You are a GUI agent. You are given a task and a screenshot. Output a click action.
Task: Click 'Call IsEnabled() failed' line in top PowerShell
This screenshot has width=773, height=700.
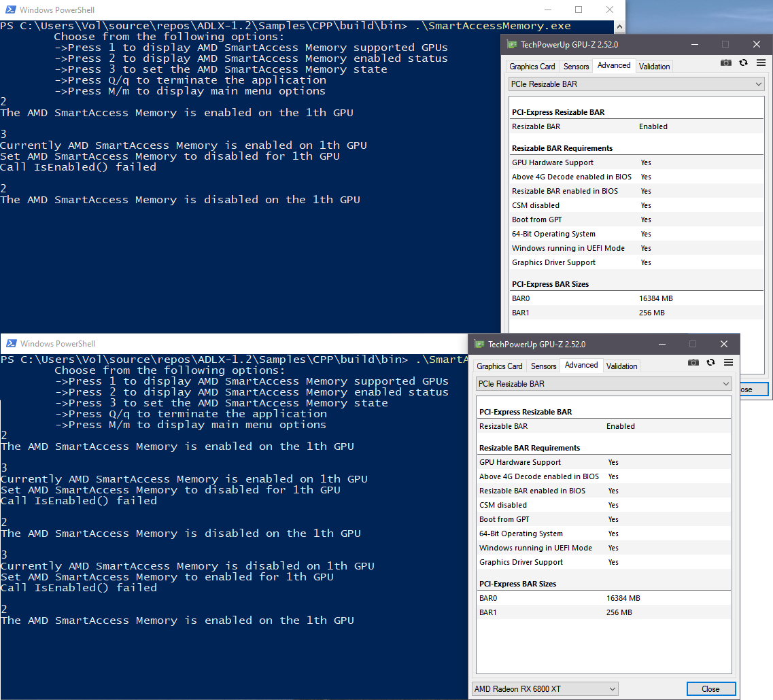(x=78, y=167)
